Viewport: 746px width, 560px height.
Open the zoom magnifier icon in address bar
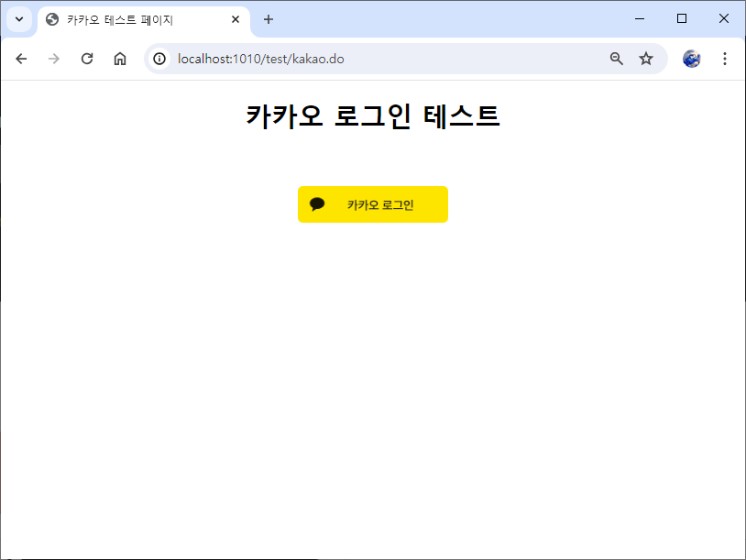[617, 59]
